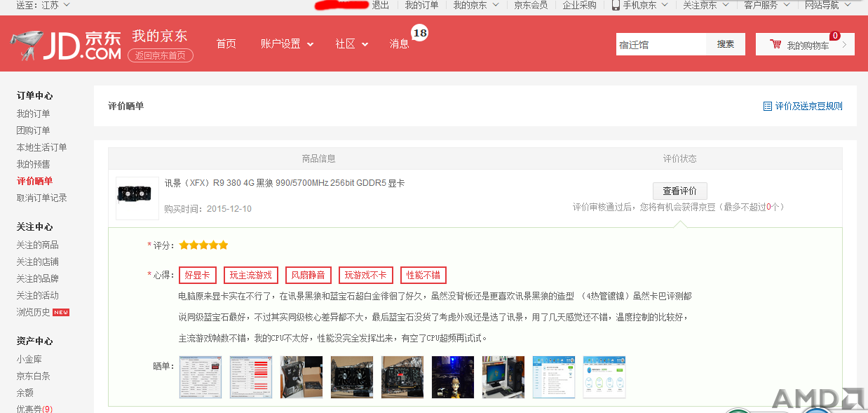
Task: Open 我的订单 in the top bar
Action: coord(421,5)
